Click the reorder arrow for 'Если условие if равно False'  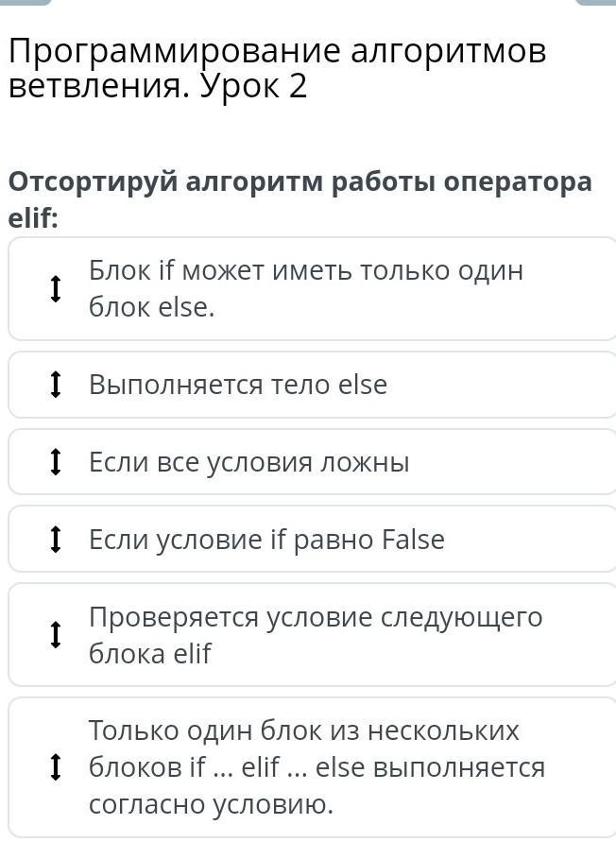tap(56, 540)
